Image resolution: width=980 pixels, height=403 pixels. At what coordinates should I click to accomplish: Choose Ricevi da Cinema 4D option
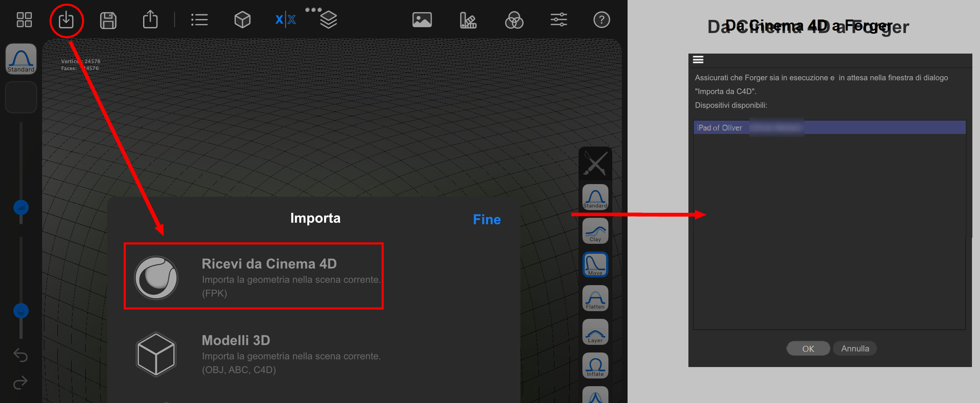click(254, 276)
